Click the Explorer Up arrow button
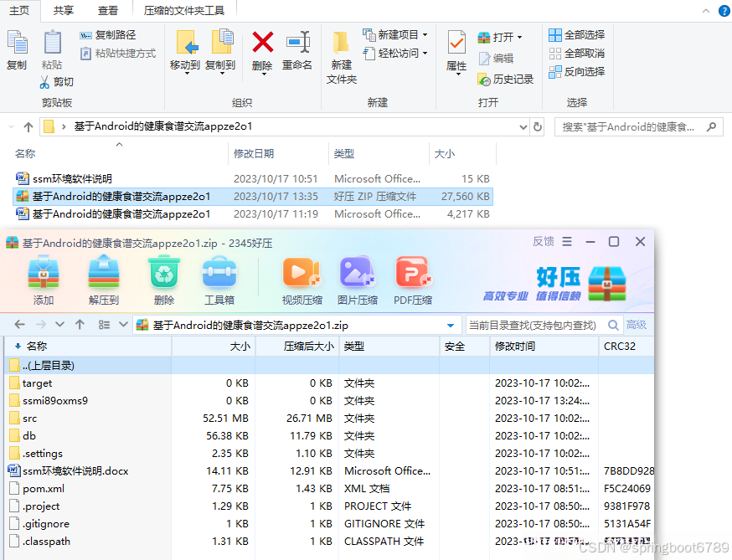Image resolution: width=732 pixels, height=560 pixels. (x=28, y=127)
